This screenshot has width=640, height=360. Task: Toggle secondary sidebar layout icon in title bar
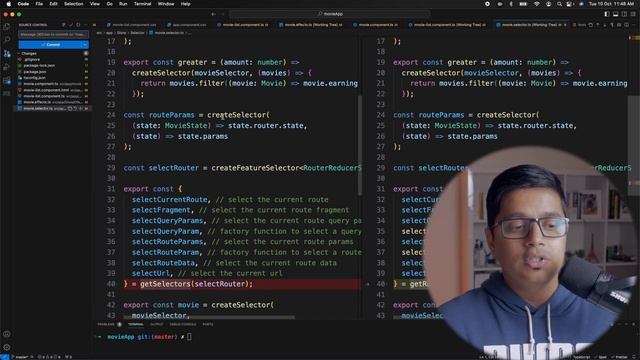point(624,14)
